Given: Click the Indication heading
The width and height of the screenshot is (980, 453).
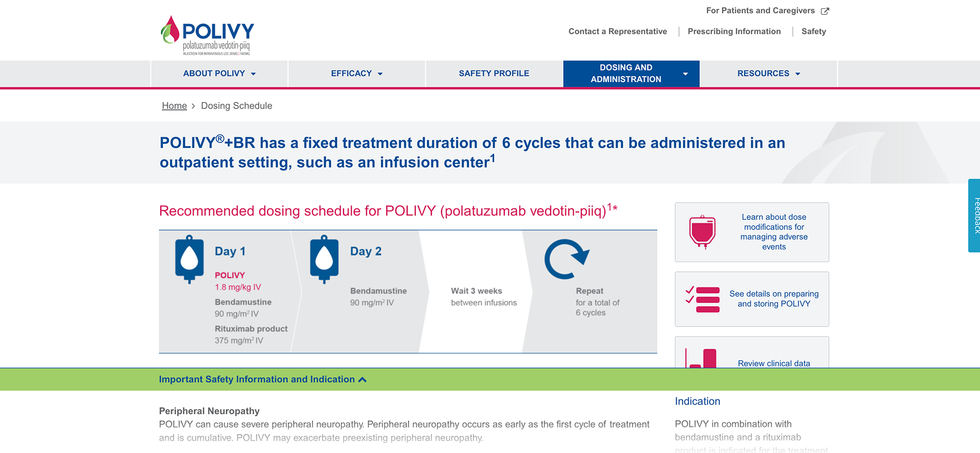Looking at the screenshot, I should click(697, 401).
